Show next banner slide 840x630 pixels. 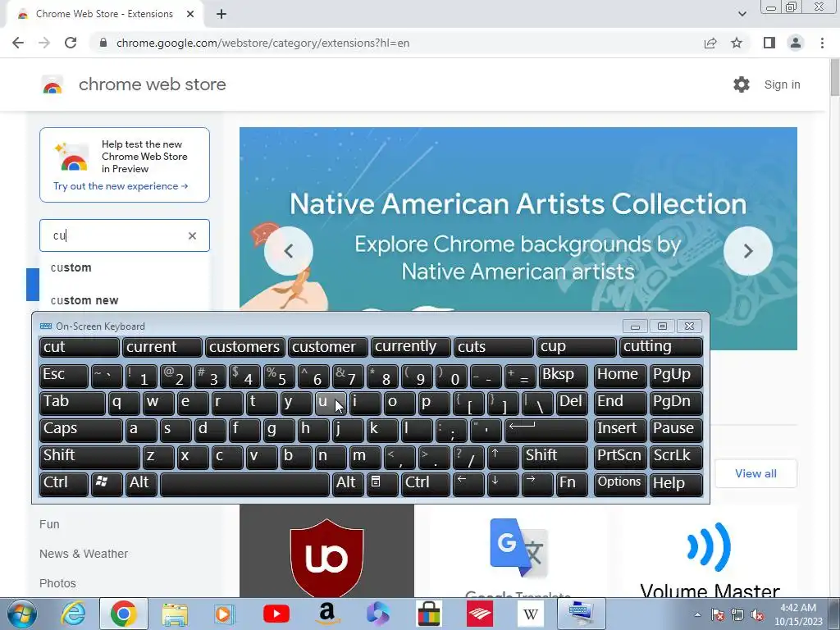point(748,251)
